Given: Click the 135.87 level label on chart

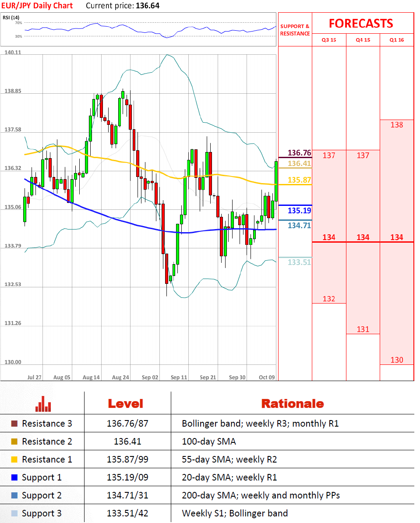Looking at the screenshot, I should 299,180.
